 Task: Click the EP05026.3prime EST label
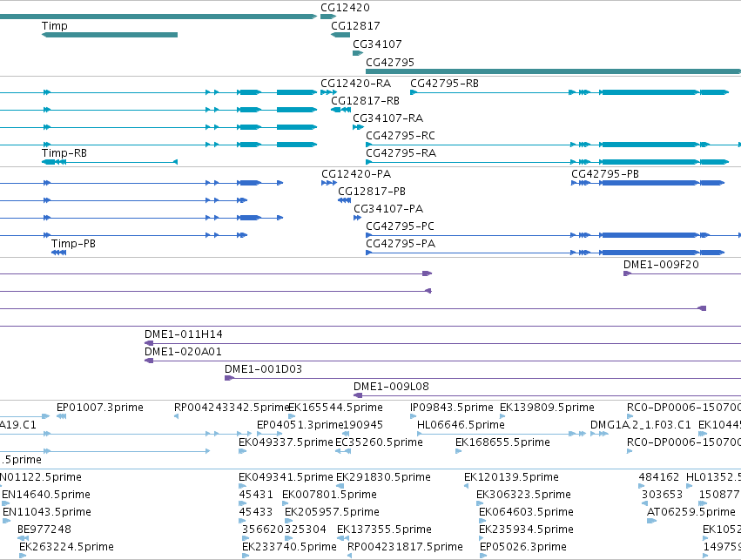[x=523, y=548]
